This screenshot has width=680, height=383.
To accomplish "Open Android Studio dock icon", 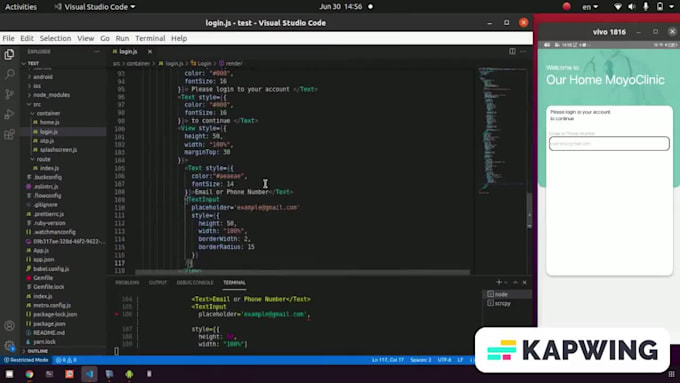I will pos(129,374).
